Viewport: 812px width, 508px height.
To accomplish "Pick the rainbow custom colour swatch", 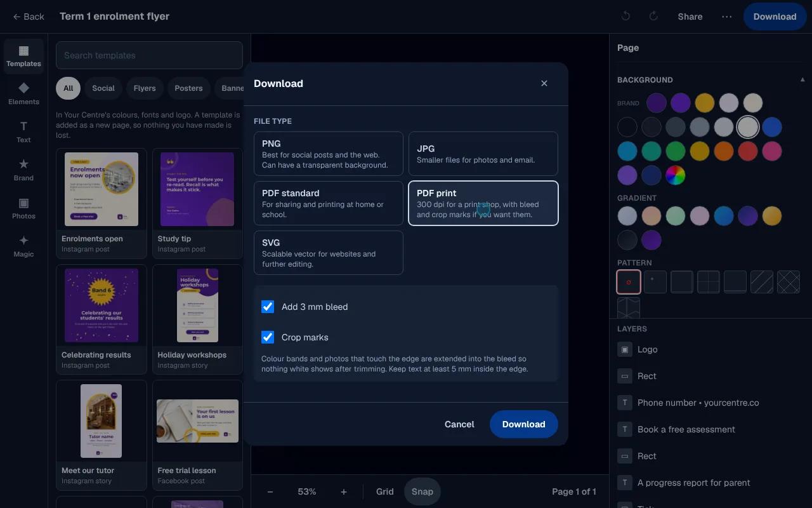I will pos(676,175).
